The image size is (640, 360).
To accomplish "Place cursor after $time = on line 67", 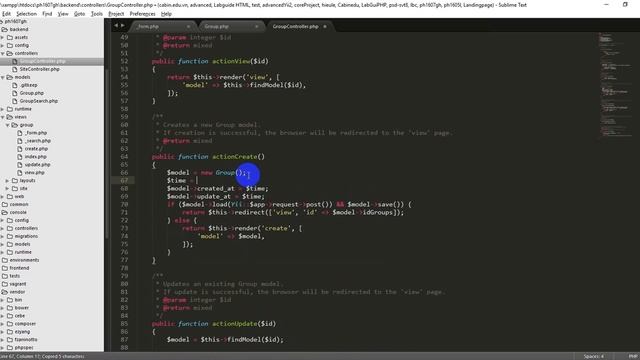I will (x=197, y=180).
